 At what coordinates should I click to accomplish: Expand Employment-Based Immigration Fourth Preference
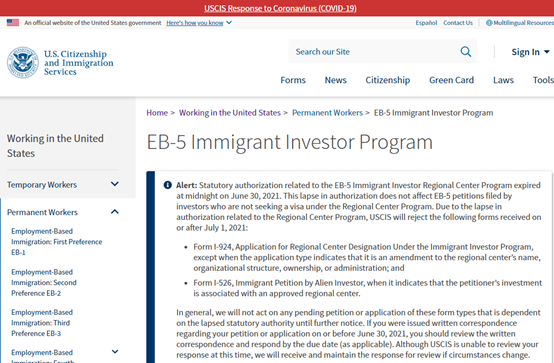(115, 352)
